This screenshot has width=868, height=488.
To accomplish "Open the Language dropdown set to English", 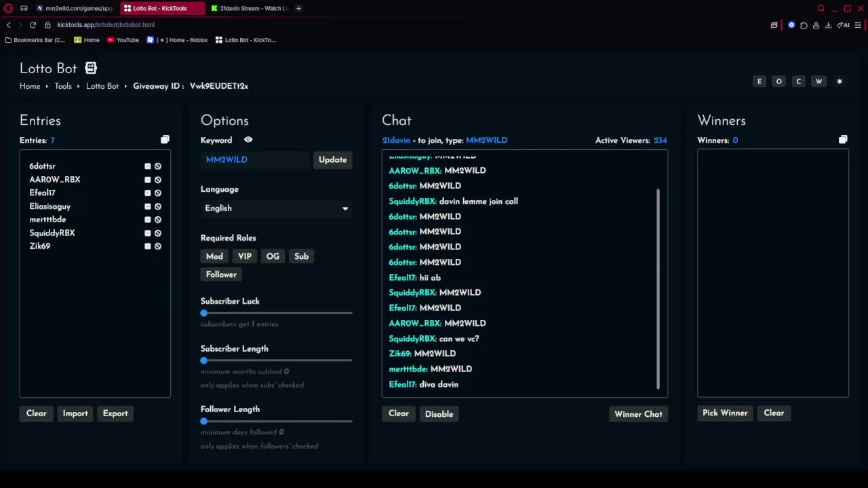I will tap(276, 208).
